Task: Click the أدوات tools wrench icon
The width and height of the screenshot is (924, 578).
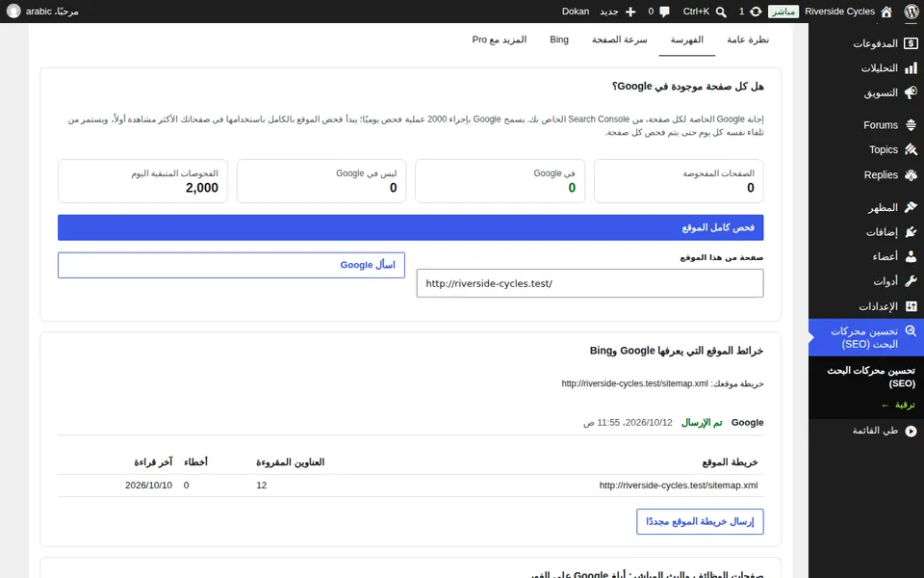Action: click(911, 281)
